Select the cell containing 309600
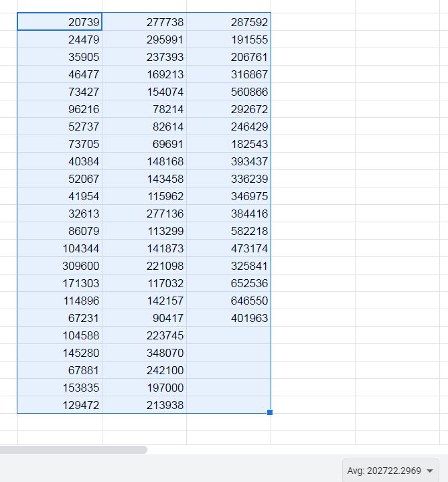This screenshot has width=448, height=482. click(60, 266)
